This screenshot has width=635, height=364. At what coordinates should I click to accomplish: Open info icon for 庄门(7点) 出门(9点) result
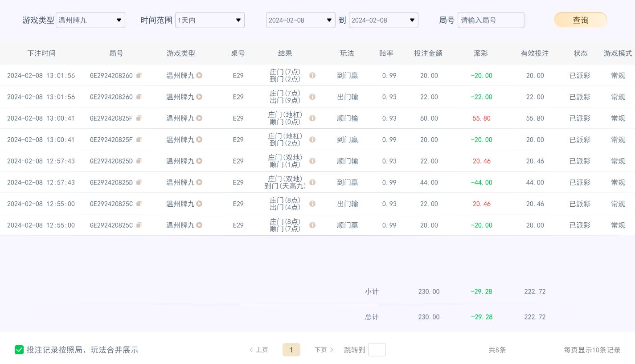pyautogui.click(x=312, y=97)
